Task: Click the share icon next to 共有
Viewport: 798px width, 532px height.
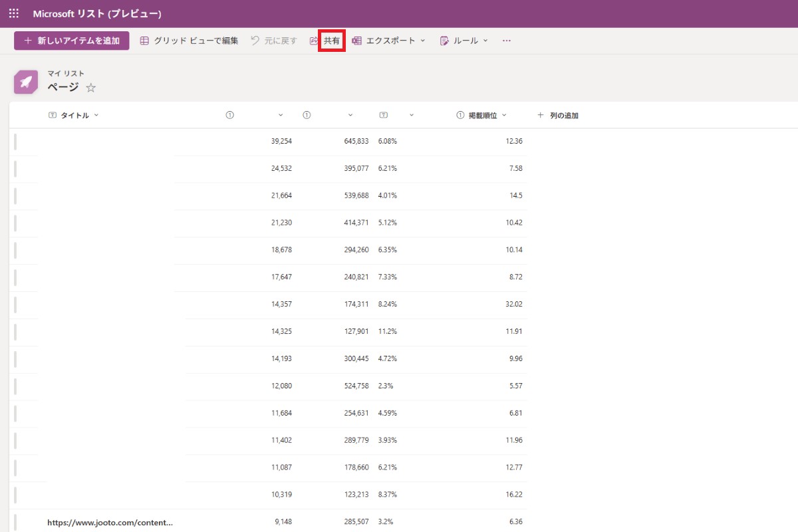Action: (x=314, y=41)
